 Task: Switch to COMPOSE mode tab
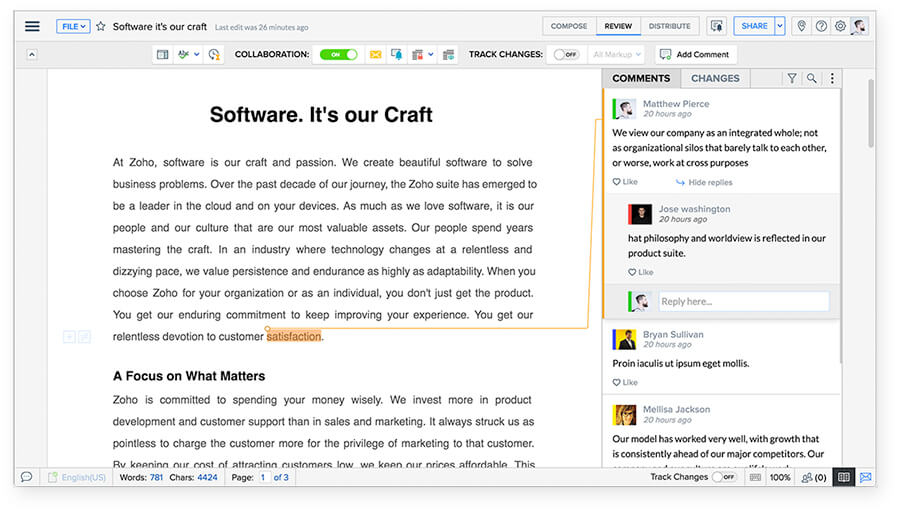(x=569, y=27)
